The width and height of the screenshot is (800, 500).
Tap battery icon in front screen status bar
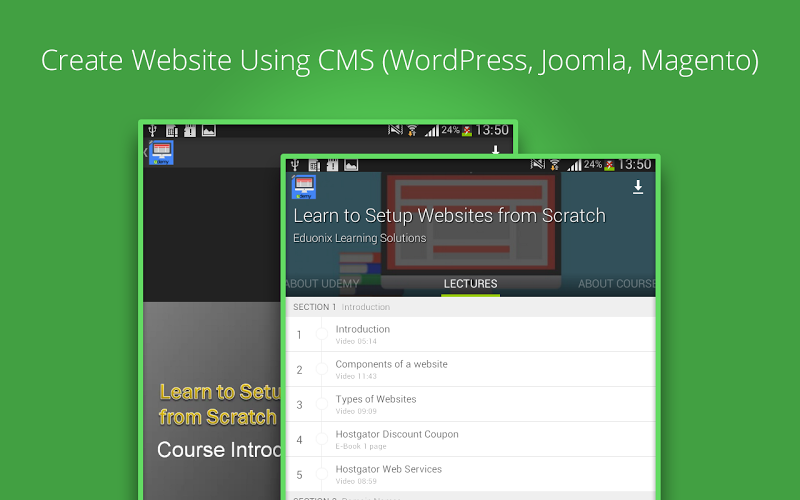[x=609, y=165]
